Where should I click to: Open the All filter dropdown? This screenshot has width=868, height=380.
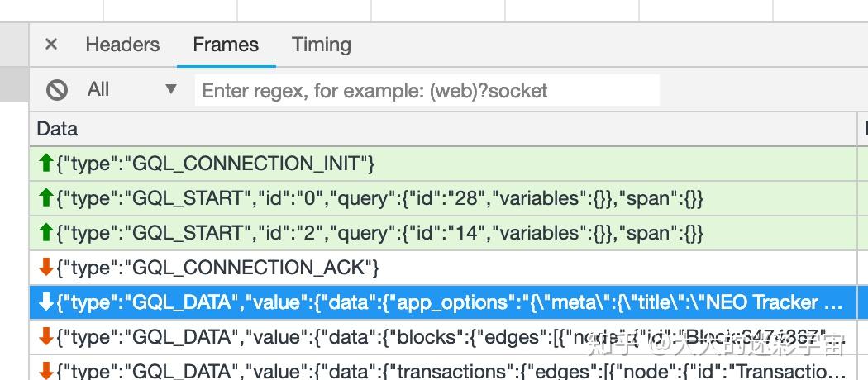[132, 89]
